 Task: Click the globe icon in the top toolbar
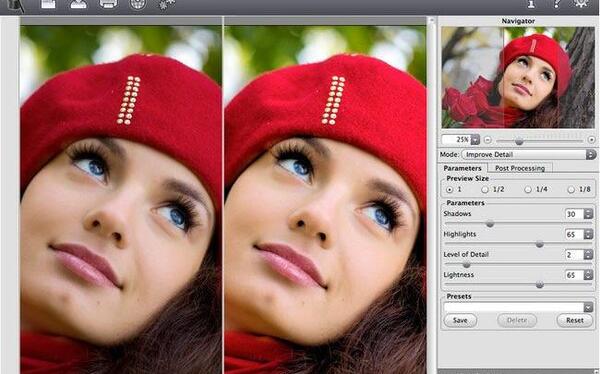click(138, 5)
